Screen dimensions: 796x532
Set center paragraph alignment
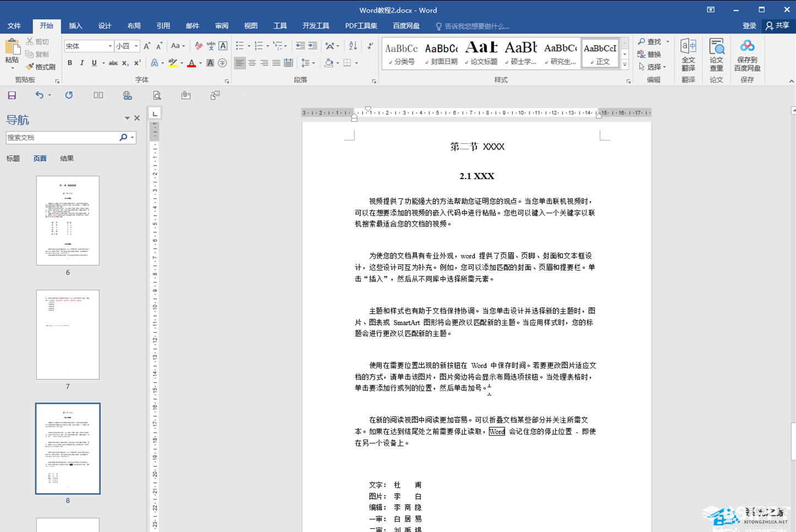pyautogui.click(x=252, y=63)
